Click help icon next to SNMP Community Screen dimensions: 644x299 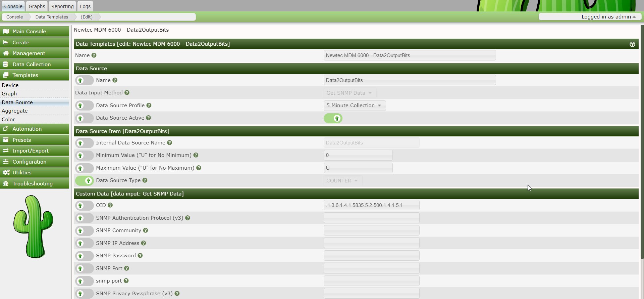click(x=146, y=230)
